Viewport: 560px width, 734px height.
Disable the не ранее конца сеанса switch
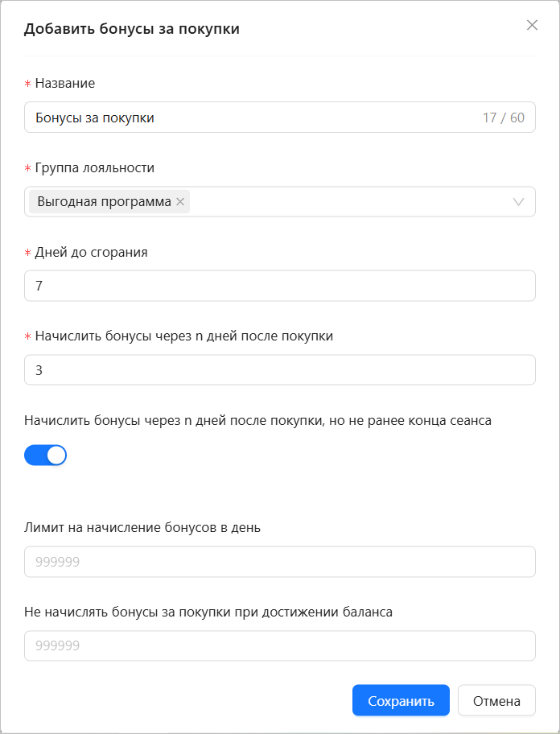point(45,455)
